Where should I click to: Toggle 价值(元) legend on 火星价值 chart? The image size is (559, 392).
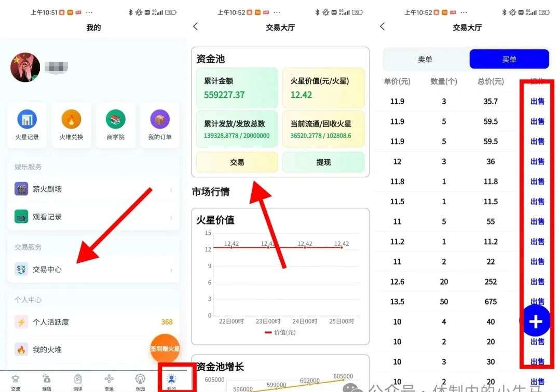pyautogui.click(x=280, y=332)
